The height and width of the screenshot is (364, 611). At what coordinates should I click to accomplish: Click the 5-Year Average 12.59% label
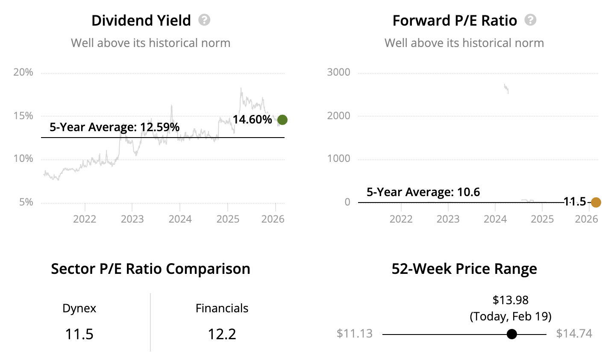point(115,127)
